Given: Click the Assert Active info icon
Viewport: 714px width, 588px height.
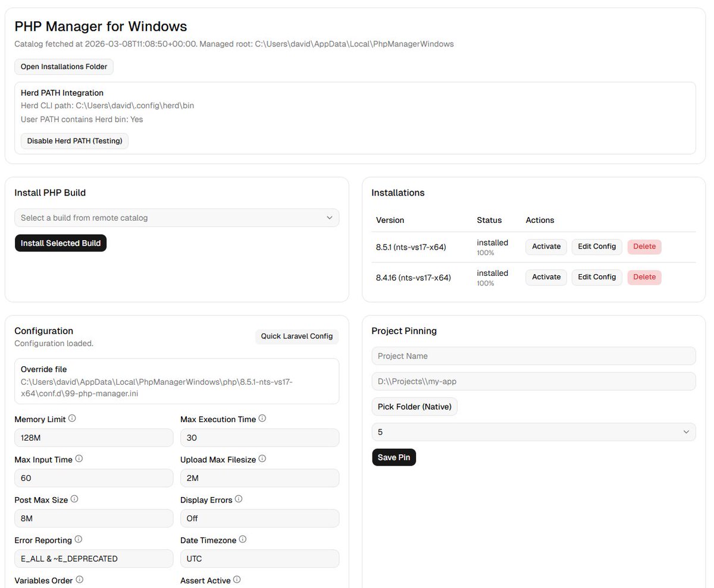Looking at the screenshot, I should click(x=237, y=580).
